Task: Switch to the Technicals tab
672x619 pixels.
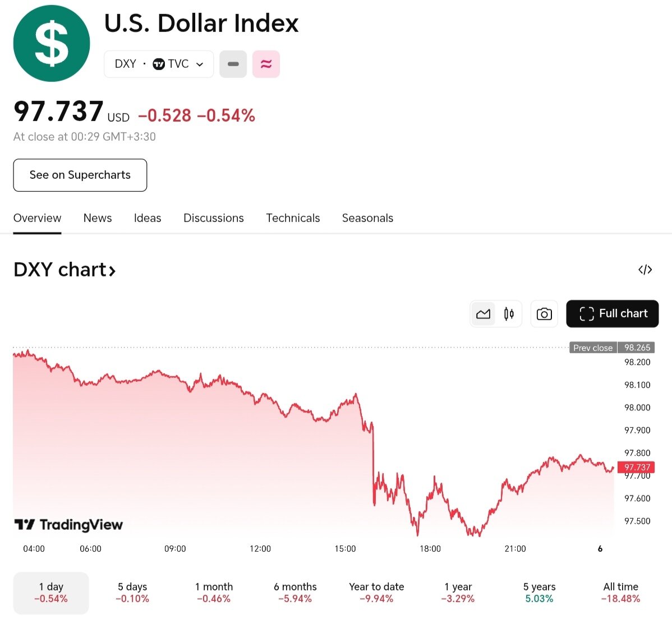Action: point(293,218)
